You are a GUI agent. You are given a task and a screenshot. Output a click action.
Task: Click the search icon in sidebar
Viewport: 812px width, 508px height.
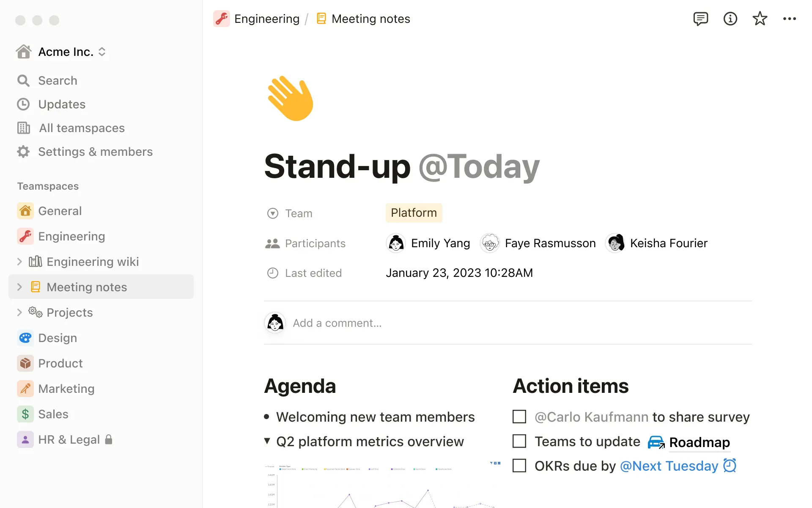click(23, 80)
